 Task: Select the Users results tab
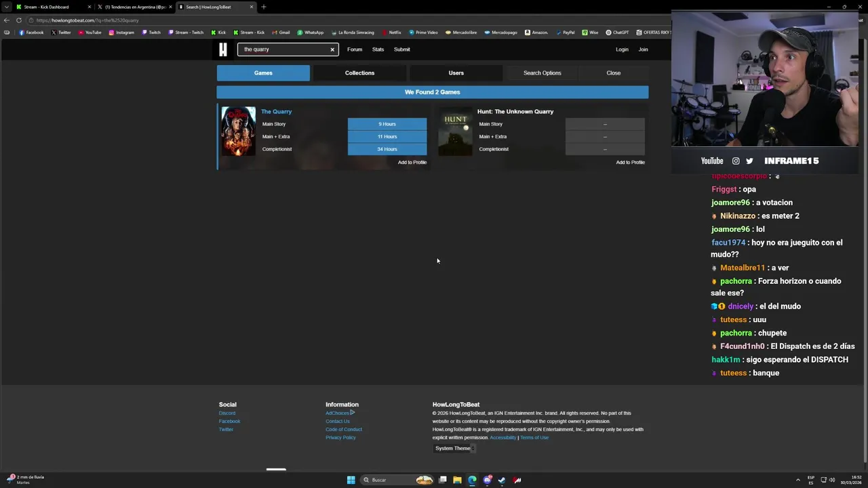coord(456,73)
